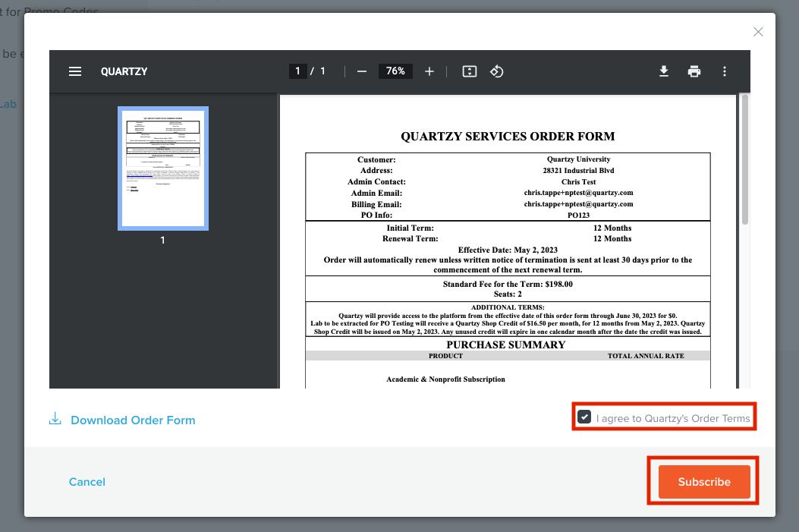
Task: Open the PDF viewer more actions menu
Action: point(725,71)
